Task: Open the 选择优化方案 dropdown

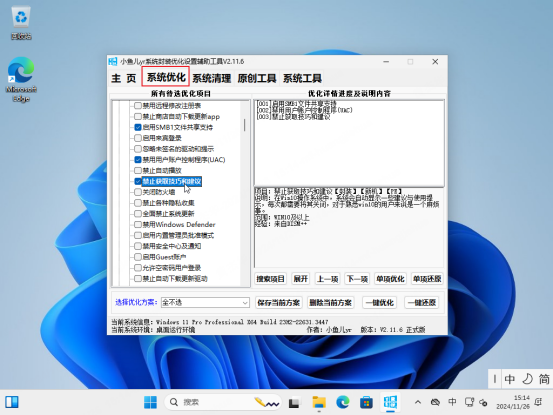Action: click(x=205, y=303)
